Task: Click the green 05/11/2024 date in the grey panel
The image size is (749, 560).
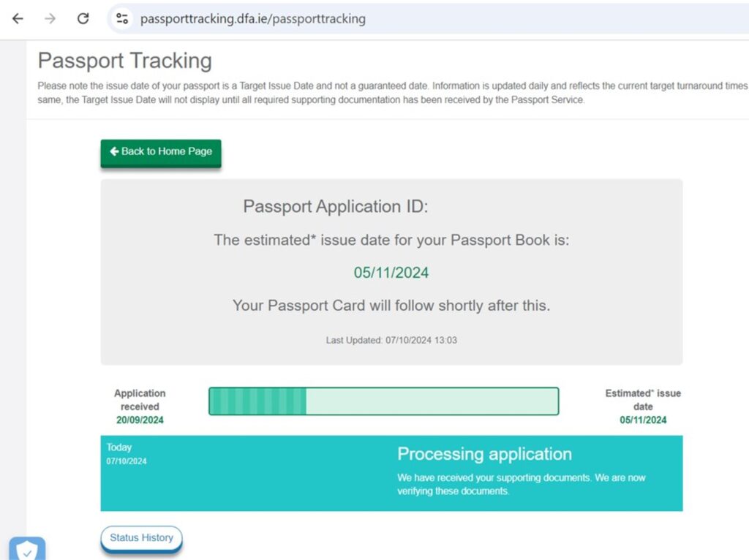Action: tap(391, 273)
